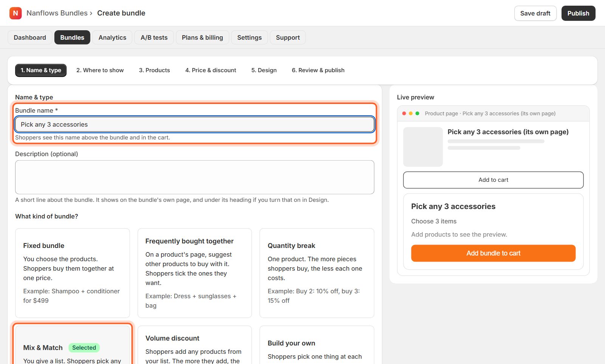Click the Save draft button
Screen dimensions: 605x364
[535, 13]
